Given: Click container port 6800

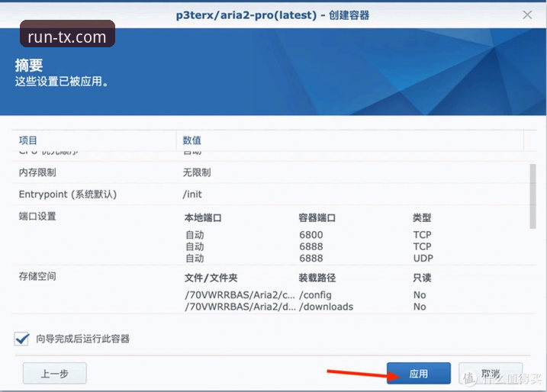Looking at the screenshot, I should click(311, 235).
